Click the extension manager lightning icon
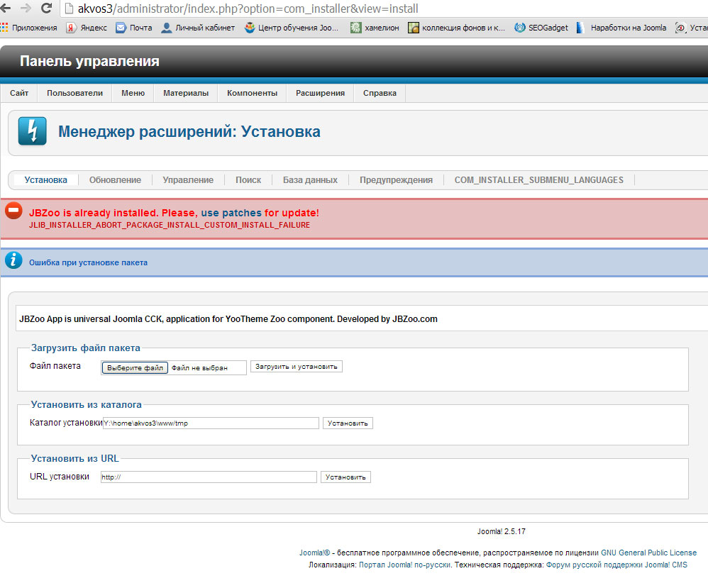The image size is (708, 588). pyautogui.click(x=32, y=131)
